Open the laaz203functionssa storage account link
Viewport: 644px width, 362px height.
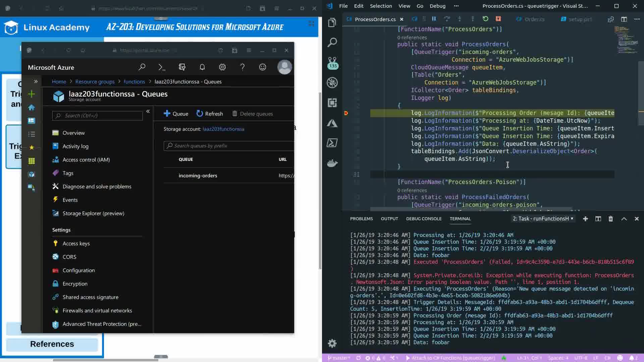click(223, 129)
